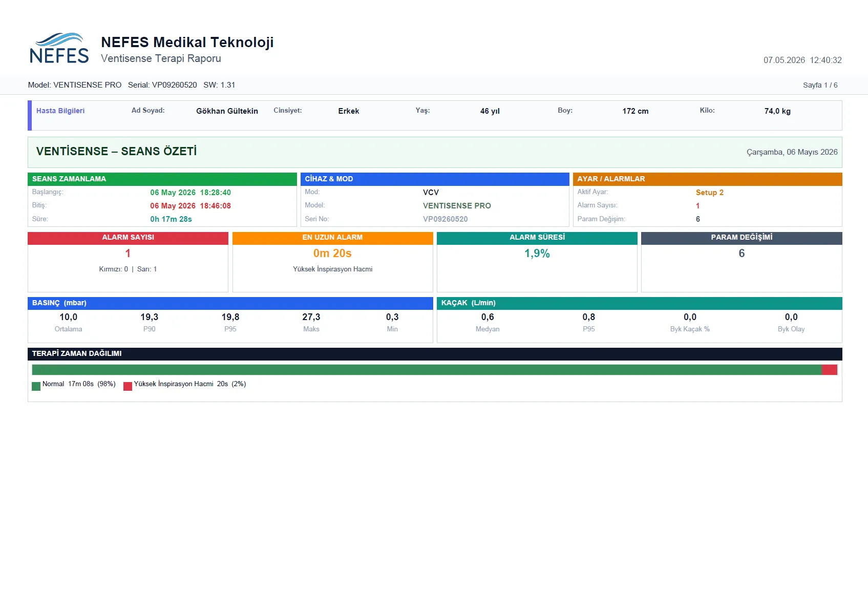Select the "Byk Kaçak %" value 0,0
Screen dimensions: 868x612
[x=690, y=318]
